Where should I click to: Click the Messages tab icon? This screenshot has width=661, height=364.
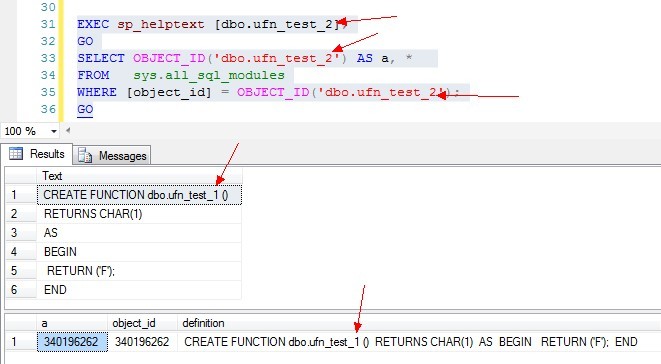tap(85, 156)
